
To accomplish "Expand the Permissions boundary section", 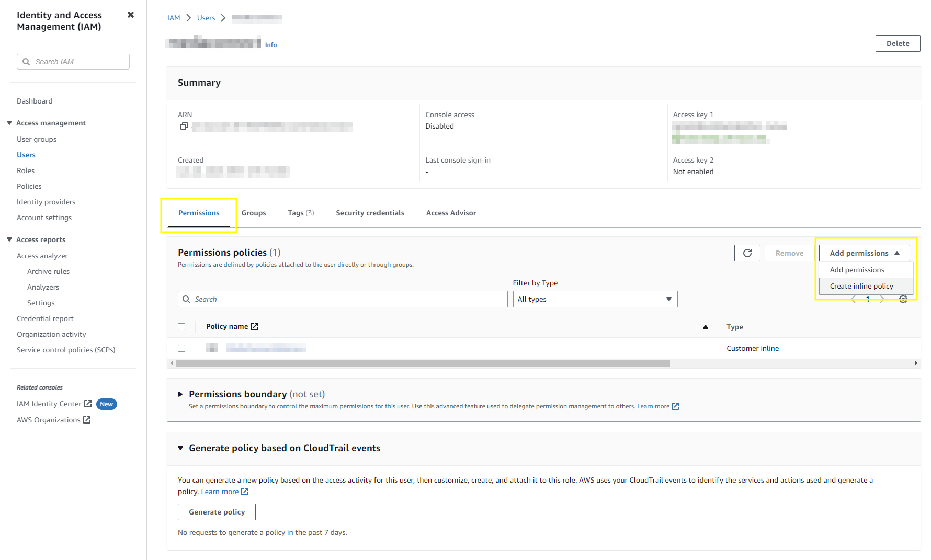I will click(x=180, y=394).
